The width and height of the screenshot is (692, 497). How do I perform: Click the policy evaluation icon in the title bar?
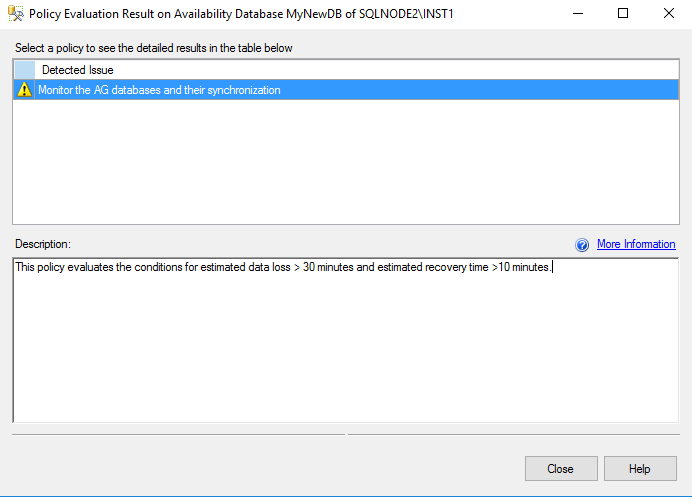pos(15,14)
